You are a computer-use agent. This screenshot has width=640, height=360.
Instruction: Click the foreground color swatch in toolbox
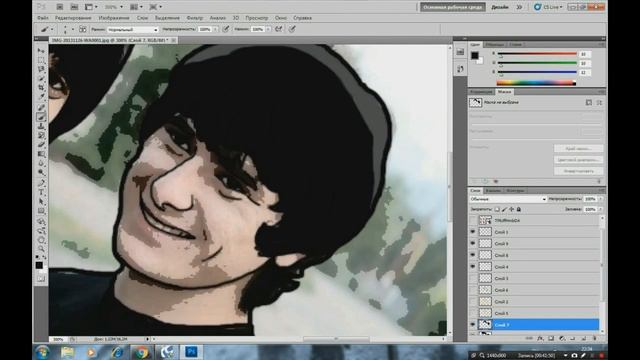click(x=39, y=265)
